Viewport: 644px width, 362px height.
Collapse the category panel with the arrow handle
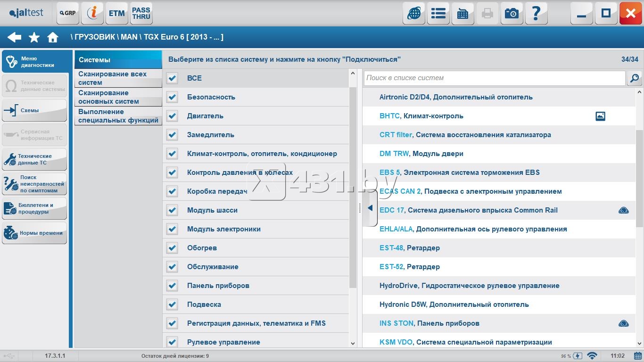(370, 208)
